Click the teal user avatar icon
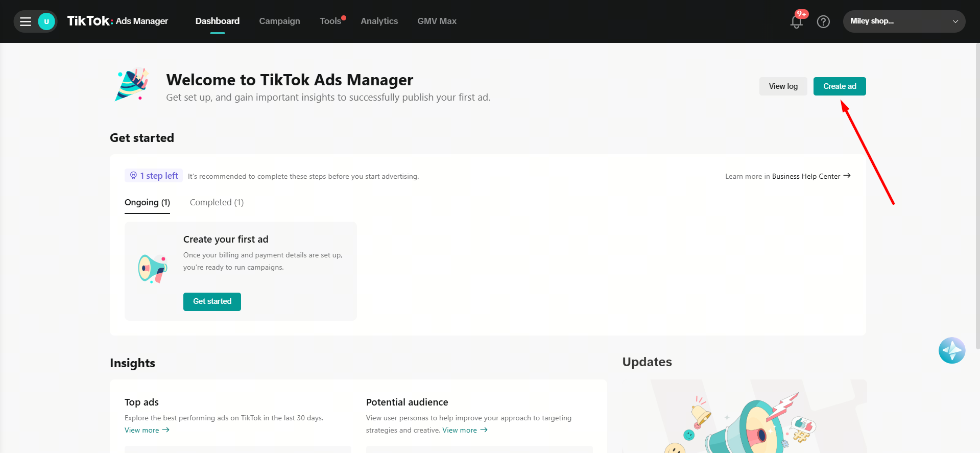The image size is (980, 453). pos(46,21)
